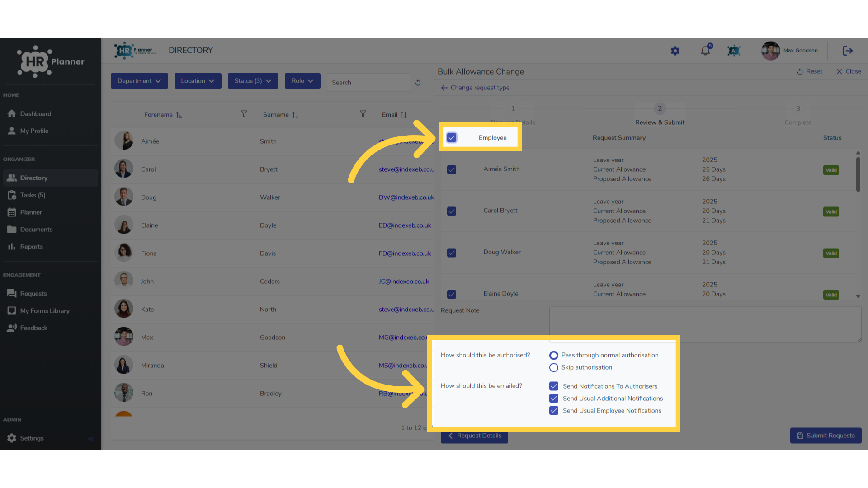868x488 pixels.
Task: Select Skip authorisation option
Action: (x=554, y=367)
